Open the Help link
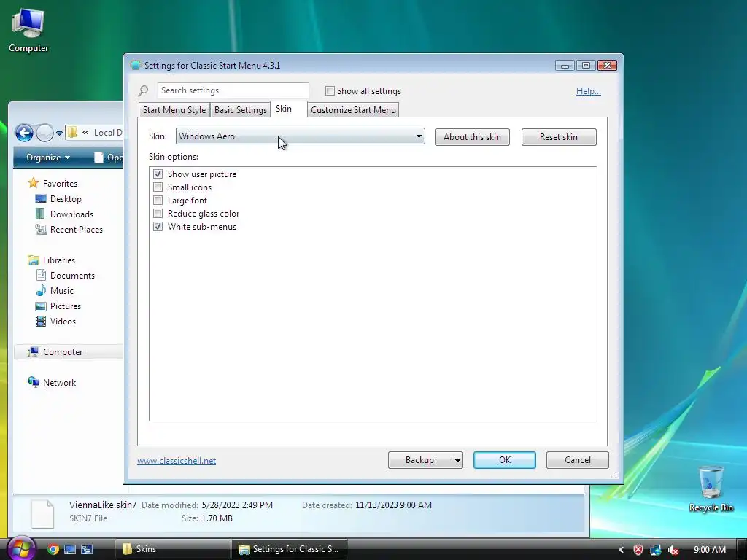 (x=589, y=91)
